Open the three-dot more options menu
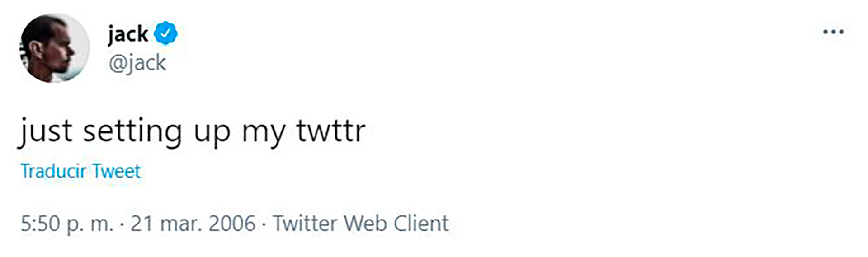 [833, 32]
